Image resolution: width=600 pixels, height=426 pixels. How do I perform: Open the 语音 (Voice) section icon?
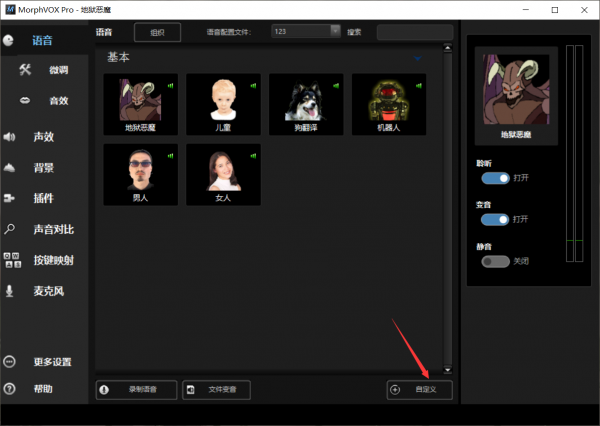[8, 41]
